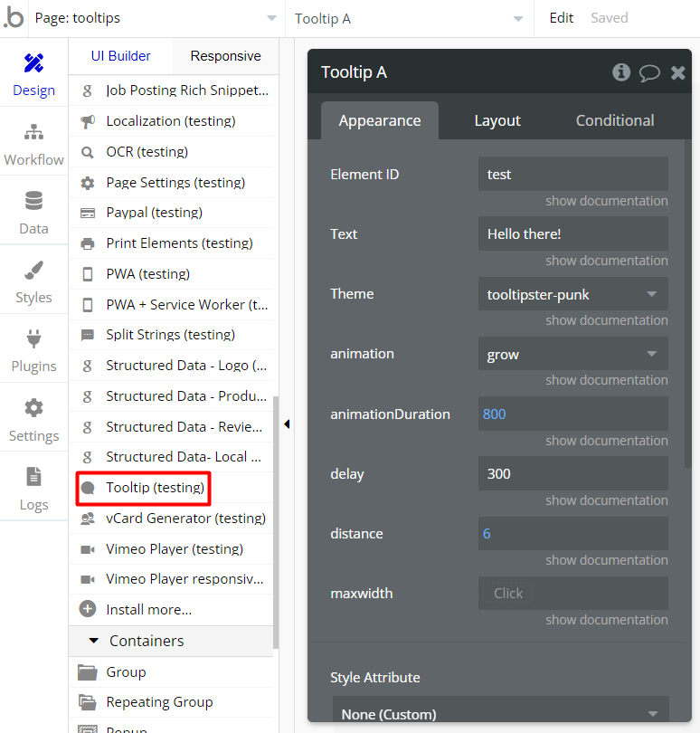The height and width of the screenshot is (733, 700).
Task: Select the Split Strings chat icon
Action: [x=88, y=335]
